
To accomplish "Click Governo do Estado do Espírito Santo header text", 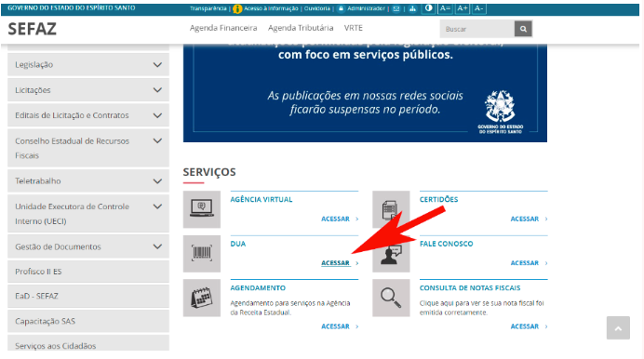I will pyautogui.click(x=72, y=8).
